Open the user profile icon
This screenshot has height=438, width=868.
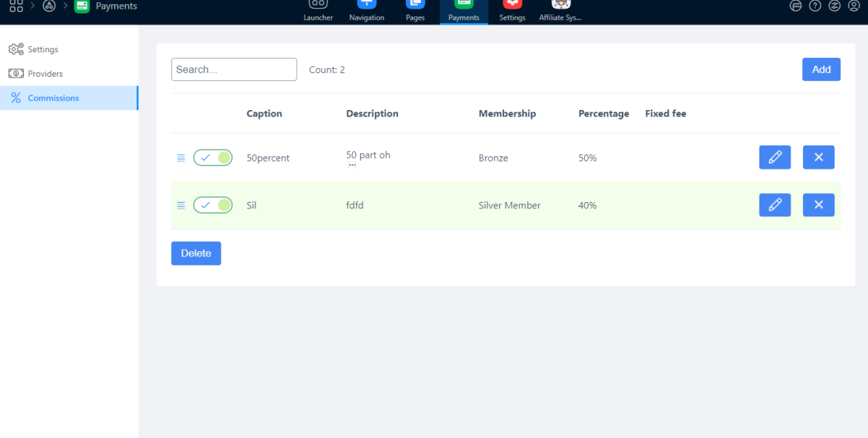coord(854,7)
